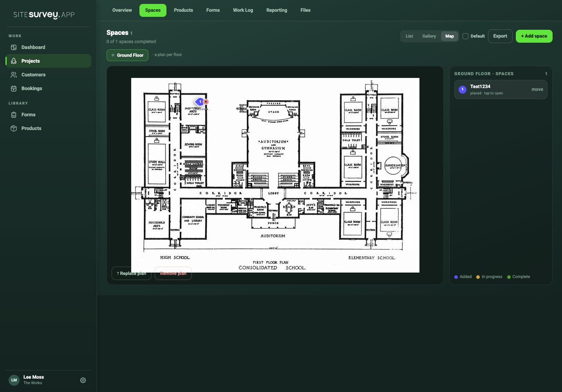The image size is (562, 392).
Task: Select the Ground Floor plan tab
Action: [x=127, y=55]
